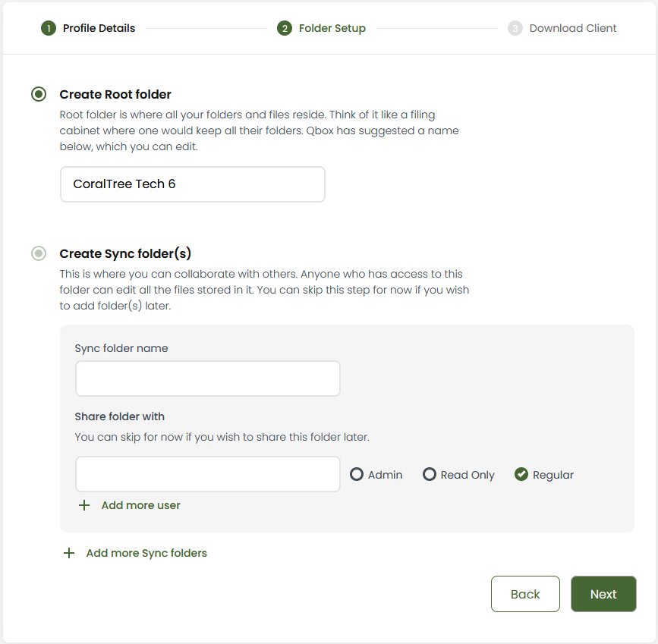Choose the Admin permission option
Viewport: 658px width, 644px height.
[357, 474]
